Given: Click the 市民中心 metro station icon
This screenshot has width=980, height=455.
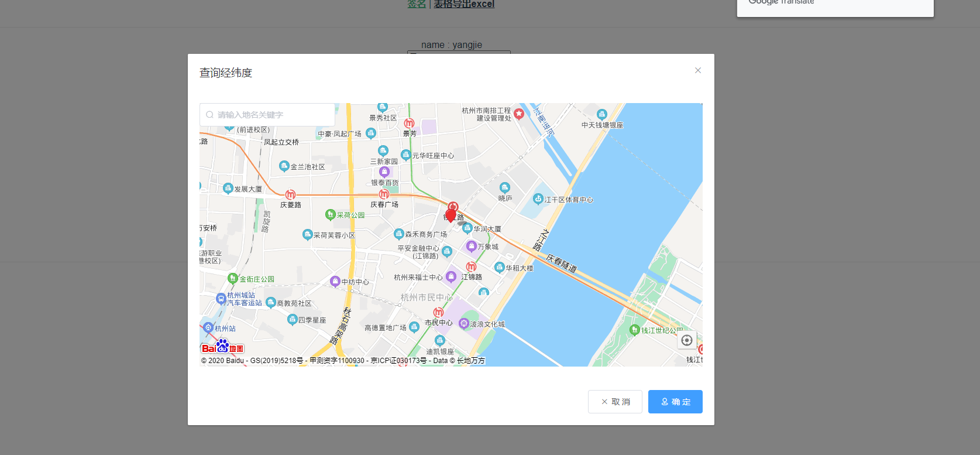Looking at the screenshot, I should (438, 313).
